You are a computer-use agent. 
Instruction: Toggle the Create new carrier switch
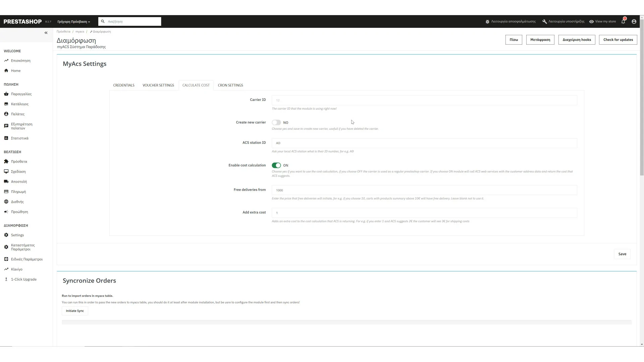tap(276, 123)
